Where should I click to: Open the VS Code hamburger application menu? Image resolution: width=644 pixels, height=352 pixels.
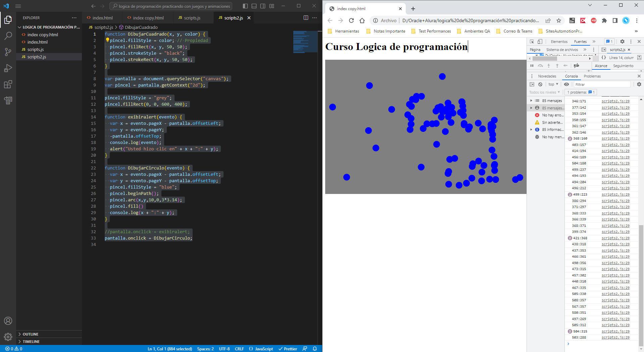tap(18, 6)
